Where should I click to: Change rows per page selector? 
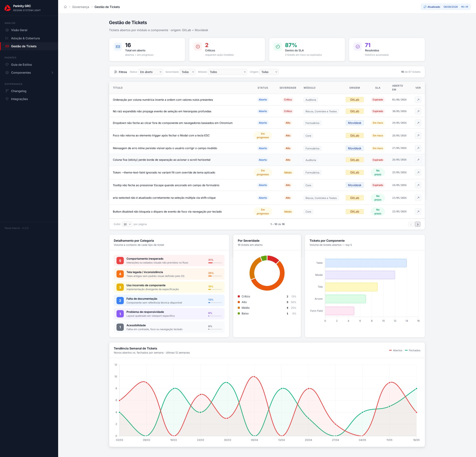[x=127, y=224]
